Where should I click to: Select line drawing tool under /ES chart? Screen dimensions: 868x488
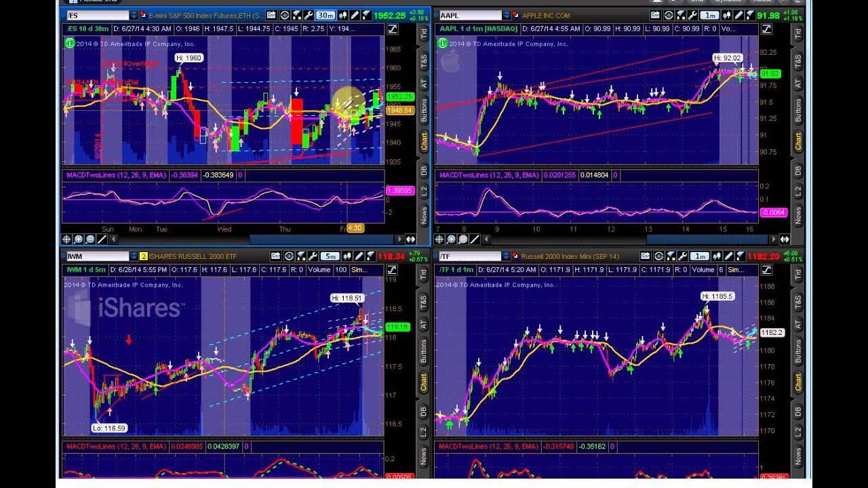(x=102, y=239)
